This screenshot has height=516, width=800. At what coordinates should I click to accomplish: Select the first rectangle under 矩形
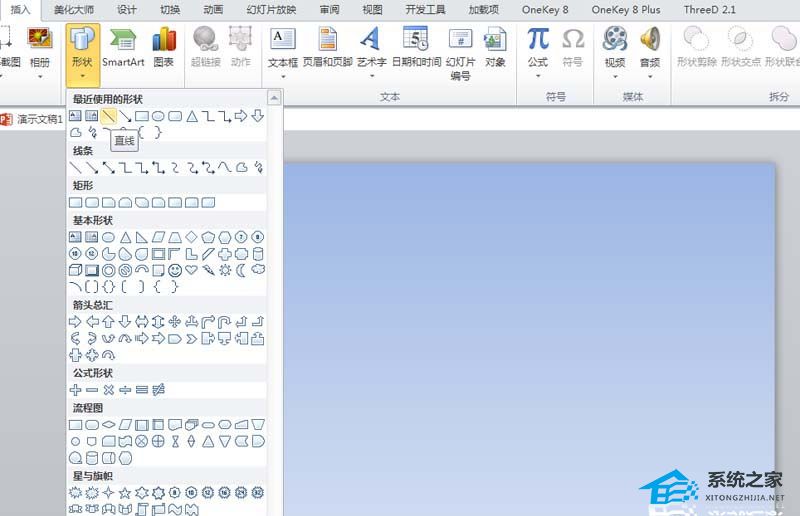[x=76, y=203]
